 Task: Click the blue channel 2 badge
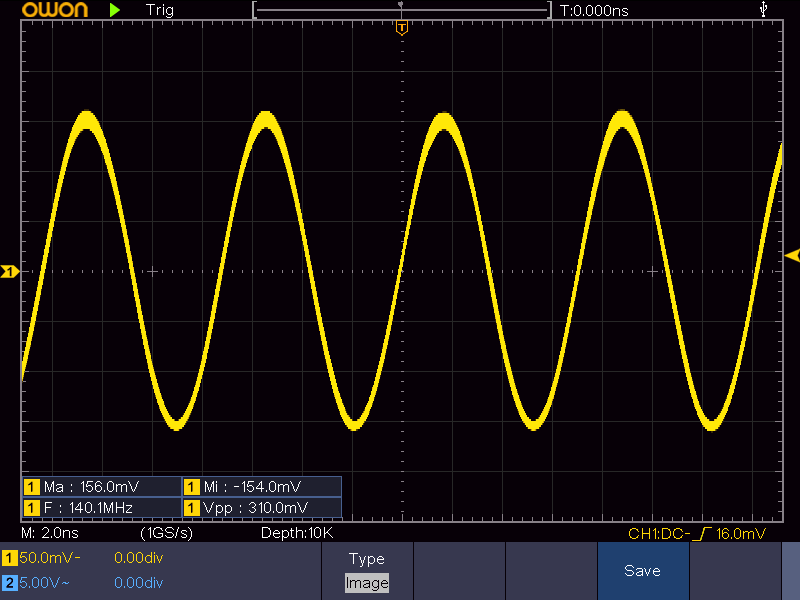9,583
